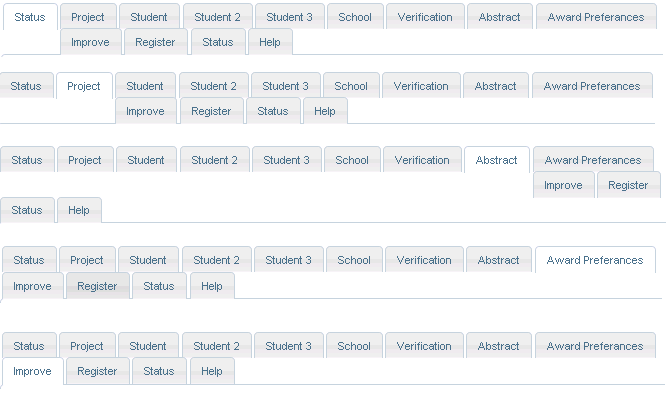
Task: Select Verification tab in the bottom tab strip
Action: click(x=424, y=346)
